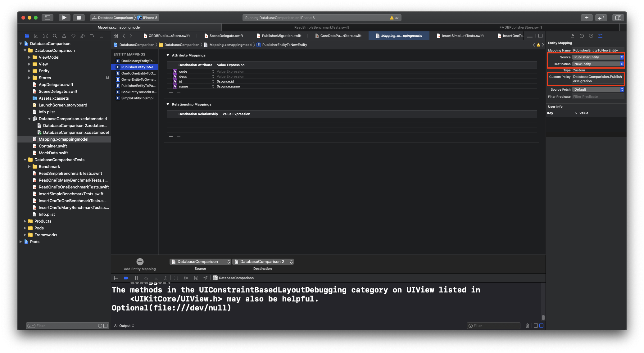This screenshot has height=353, width=644.
Task: Expand the Stores folder
Action: [29, 78]
